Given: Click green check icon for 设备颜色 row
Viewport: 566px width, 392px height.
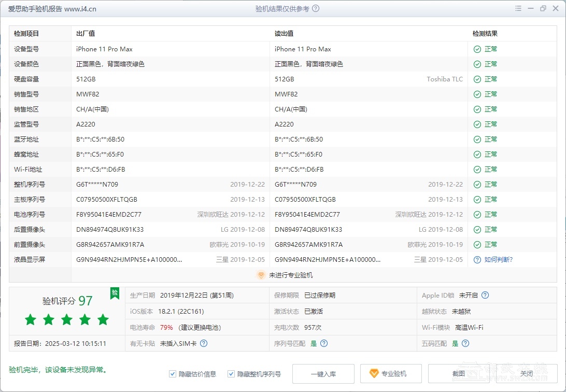Looking at the screenshot, I should point(477,64).
